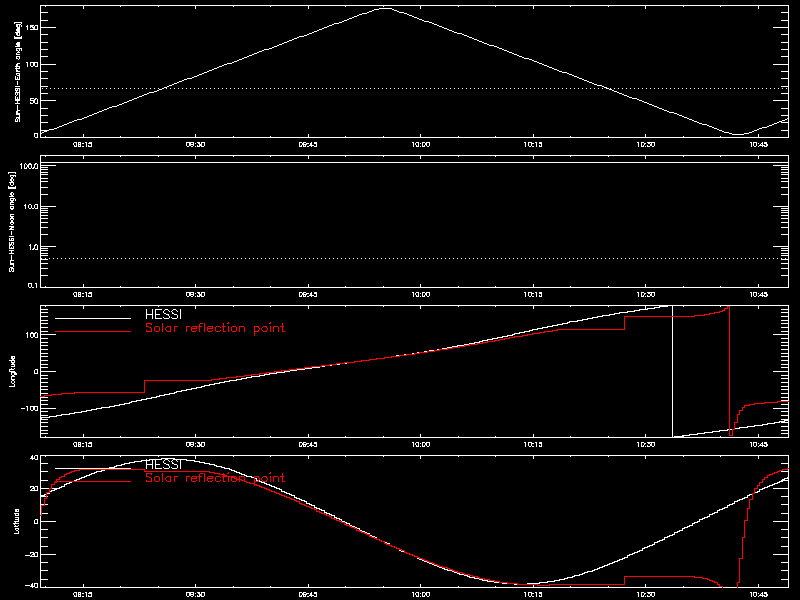800x600 pixels.
Task: Click the 150 tick label in top panel
Action: [x=33, y=28]
